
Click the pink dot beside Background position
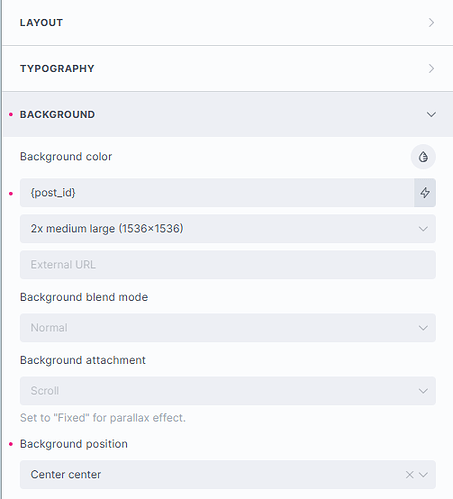point(11,444)
